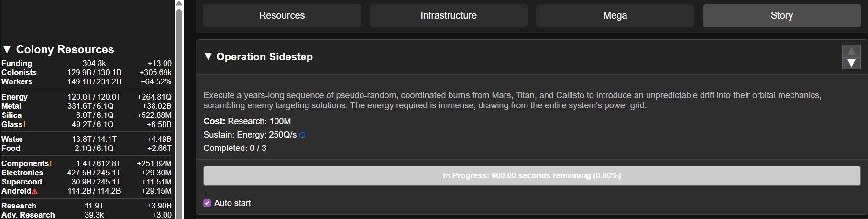The height and width of the screenshot is (219, 868).
Task: Click the Components exclamation alert
Action: point(51,164)
